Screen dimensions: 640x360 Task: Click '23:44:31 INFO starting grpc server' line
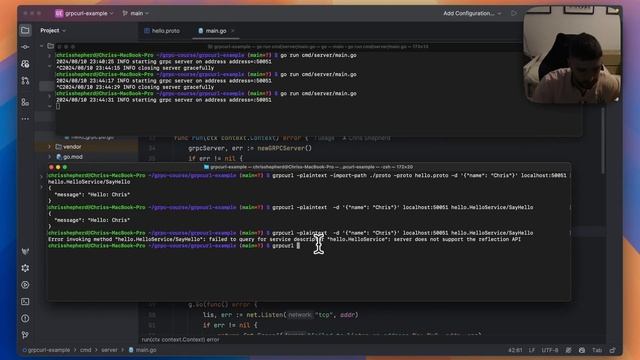[x=164, y=100]
